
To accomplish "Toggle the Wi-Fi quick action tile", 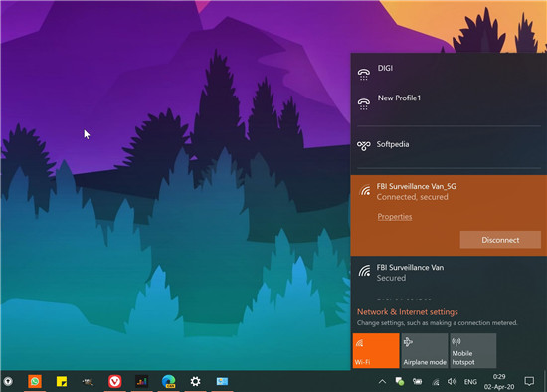I will (x=376, y=350).
